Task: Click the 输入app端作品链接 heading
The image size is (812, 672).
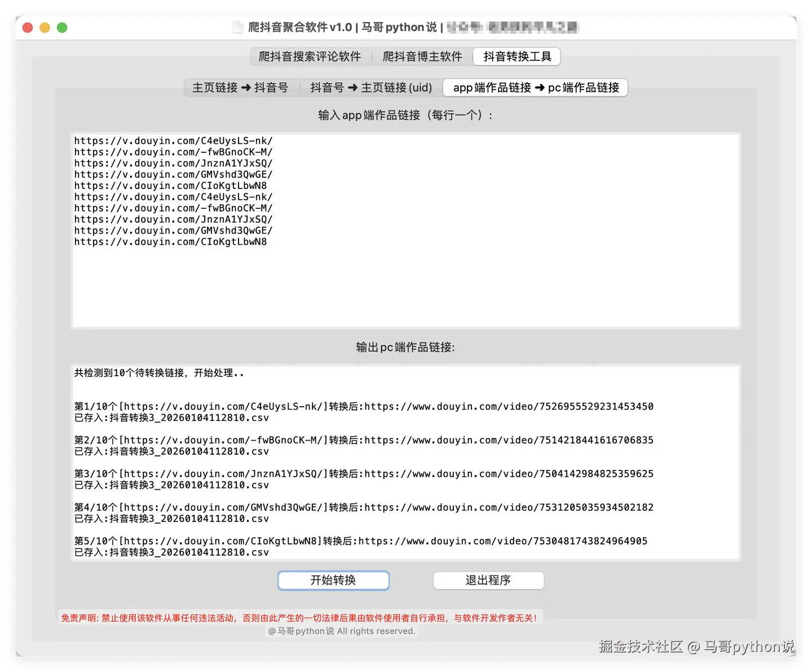Action: coord(405,115)
